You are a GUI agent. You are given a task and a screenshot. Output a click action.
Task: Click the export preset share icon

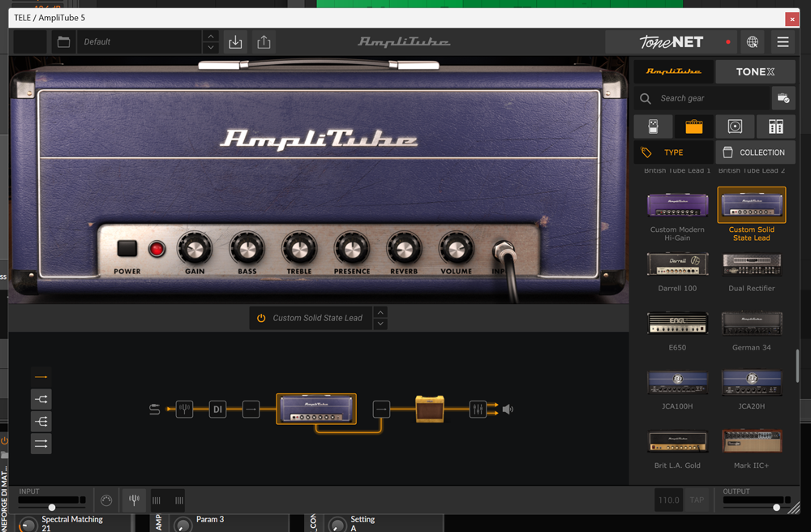coord(264,42)
